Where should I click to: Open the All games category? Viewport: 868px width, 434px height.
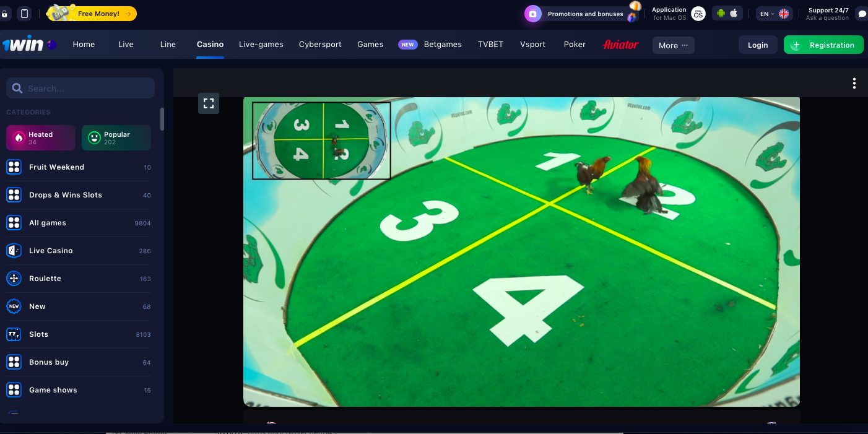[79, 223]
